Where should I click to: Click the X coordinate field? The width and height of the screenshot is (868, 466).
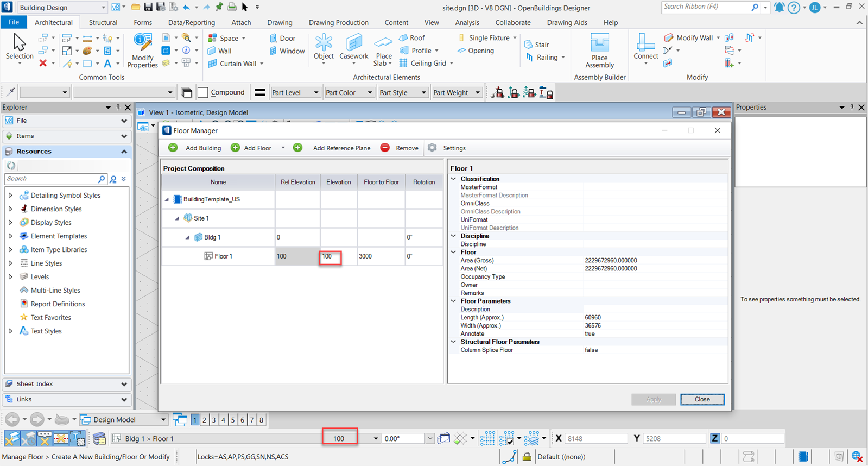pos(595,438)
